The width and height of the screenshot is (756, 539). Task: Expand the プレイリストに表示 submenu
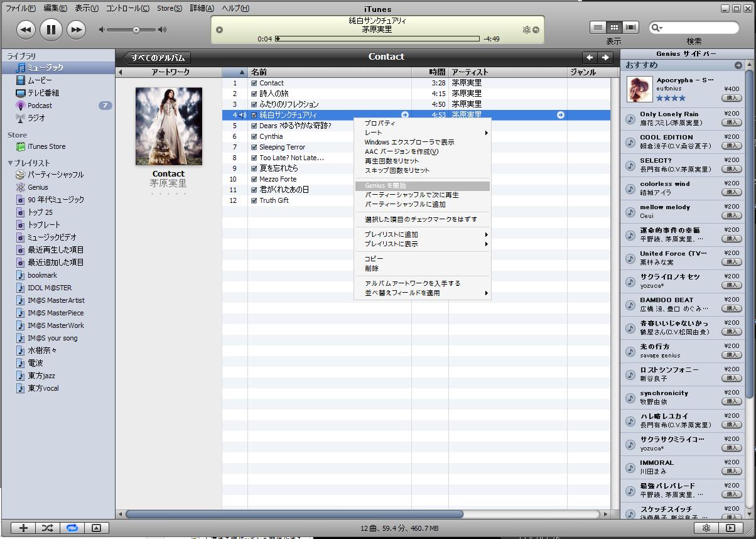(423, 244)
